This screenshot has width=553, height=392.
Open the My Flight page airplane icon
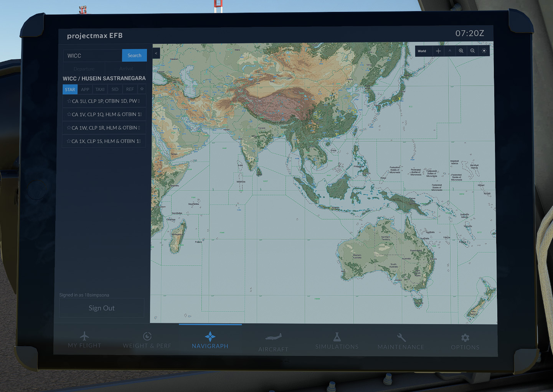(x=84, y=336)
